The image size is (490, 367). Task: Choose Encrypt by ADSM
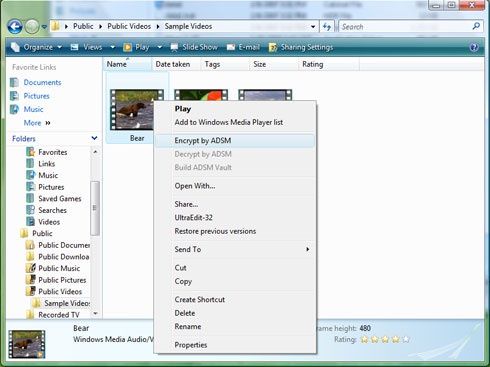click(235, 140)
